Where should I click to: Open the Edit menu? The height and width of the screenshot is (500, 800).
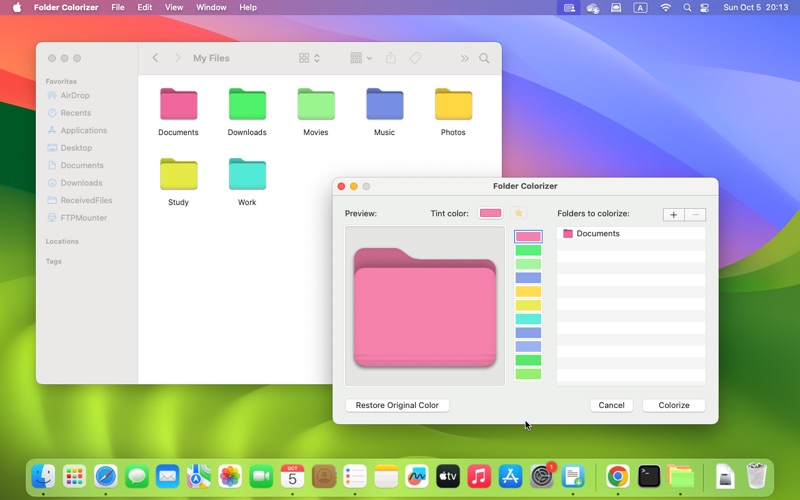click(145, 7)
